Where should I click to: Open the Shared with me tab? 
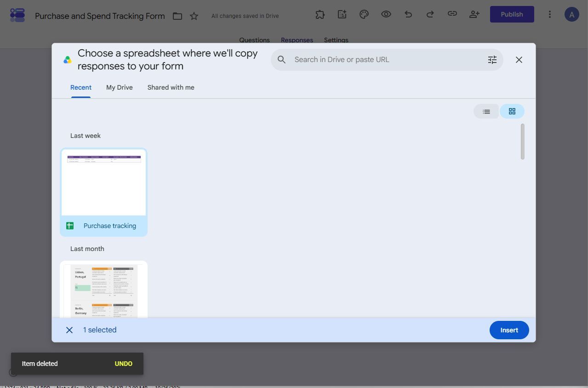[171, 87]
